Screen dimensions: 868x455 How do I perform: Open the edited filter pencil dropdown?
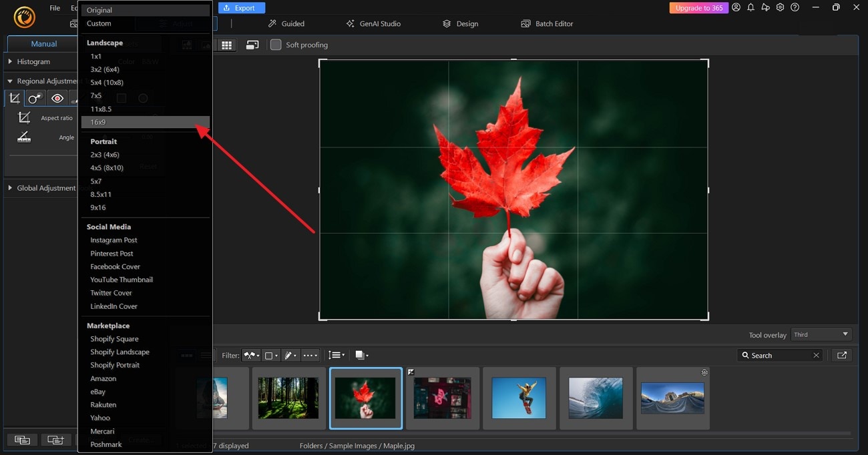click(291, 356)
